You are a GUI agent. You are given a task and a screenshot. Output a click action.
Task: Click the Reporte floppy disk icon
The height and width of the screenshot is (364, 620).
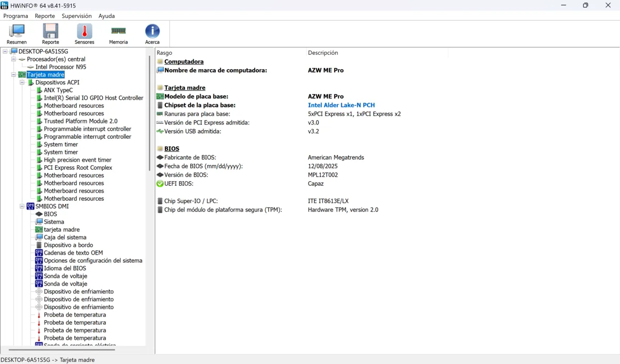tap(50, 34)
